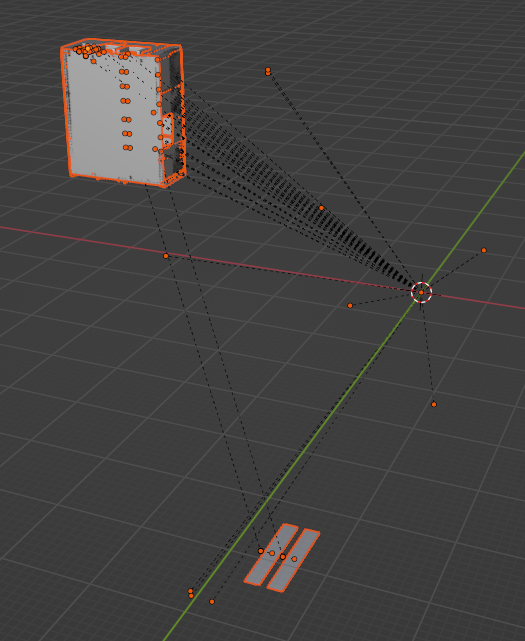Select the right flat rectangular strip mesh
This screenshot has height=641, width=525.
[x=294, y=560]
